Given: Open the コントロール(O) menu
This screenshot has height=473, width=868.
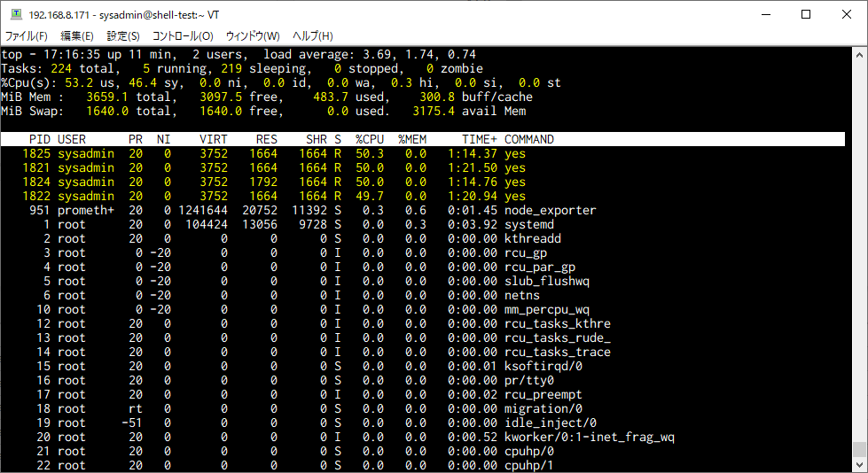Looking at the screenshot, I should [183, 36].
